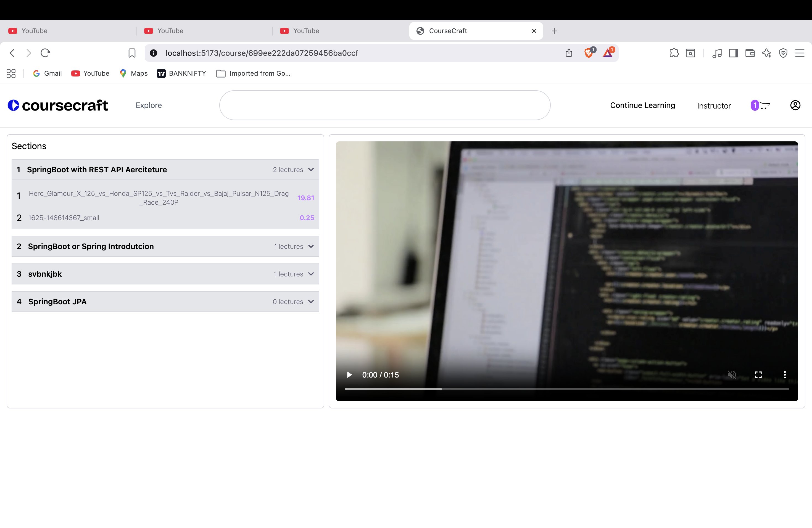Seek on the video progress bar
Viewport: 812px width, 528px height.
tap(566, 389)
